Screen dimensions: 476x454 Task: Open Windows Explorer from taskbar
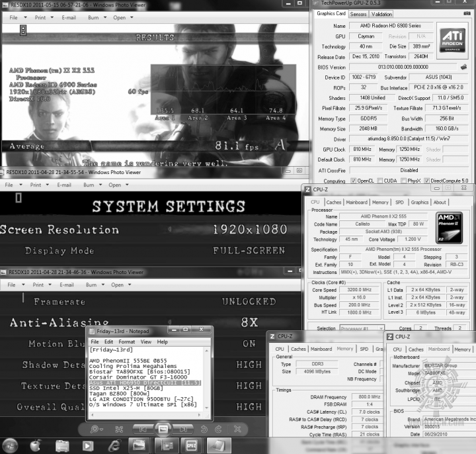click(x=62, y=446)
